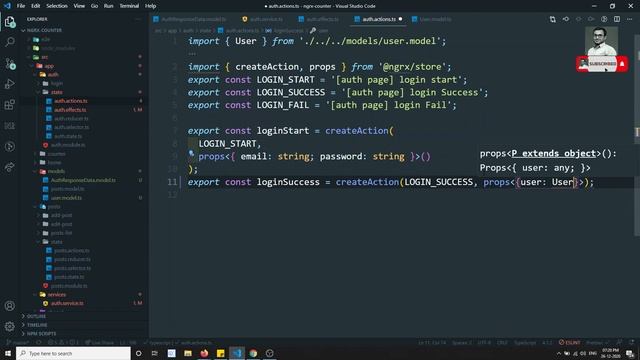Screen dimensions: 640x360
Task: Click the editor vertical scrollbar
Action: 637,135
